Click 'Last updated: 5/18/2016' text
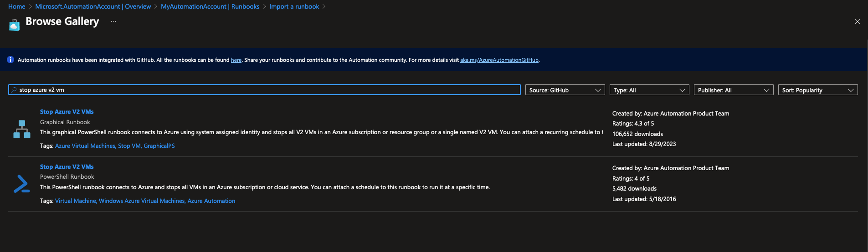Image resolution: width=868 pixels, height=252 pixels. pos(644,199)
